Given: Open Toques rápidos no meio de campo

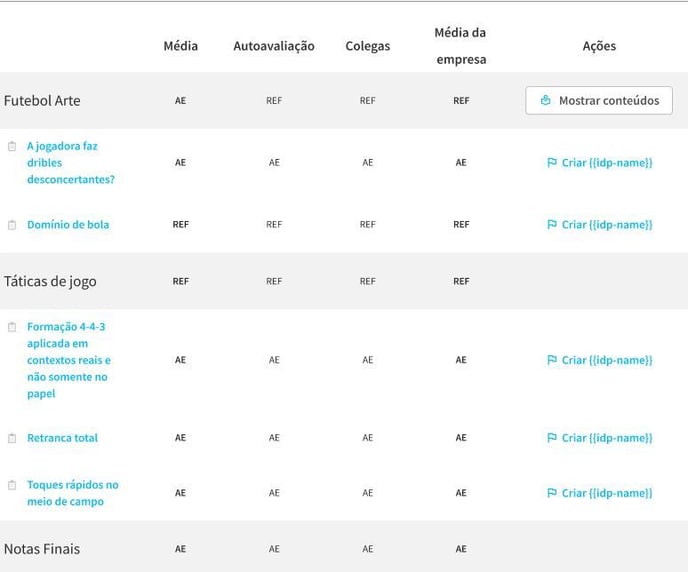Looking at the screenshot, I should [x=73, y=493].
